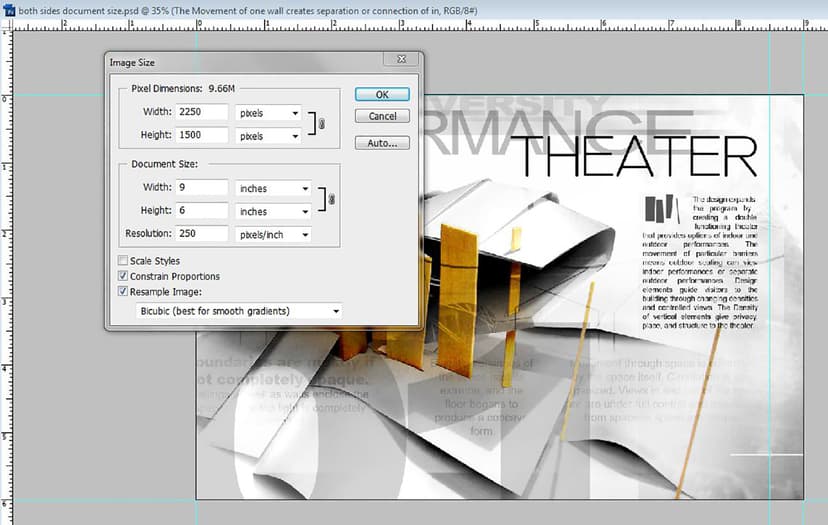Click the Document Height field showing 6
The width and height of the screenshot is (828, 525).
(x=201, y=211)
